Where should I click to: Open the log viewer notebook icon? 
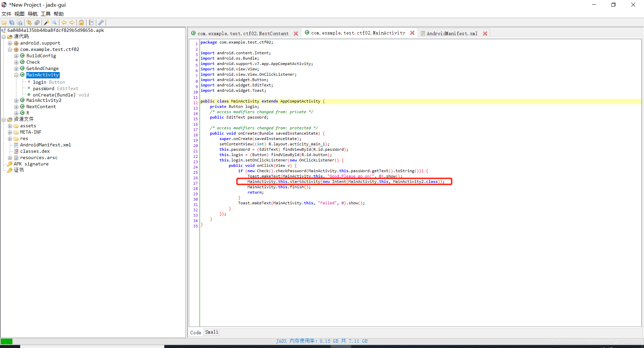pyautogui.click(x=91, y=22)
